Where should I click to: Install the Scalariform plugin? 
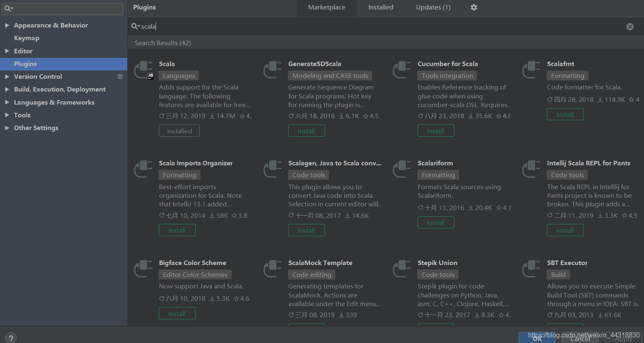click(436, 222)
